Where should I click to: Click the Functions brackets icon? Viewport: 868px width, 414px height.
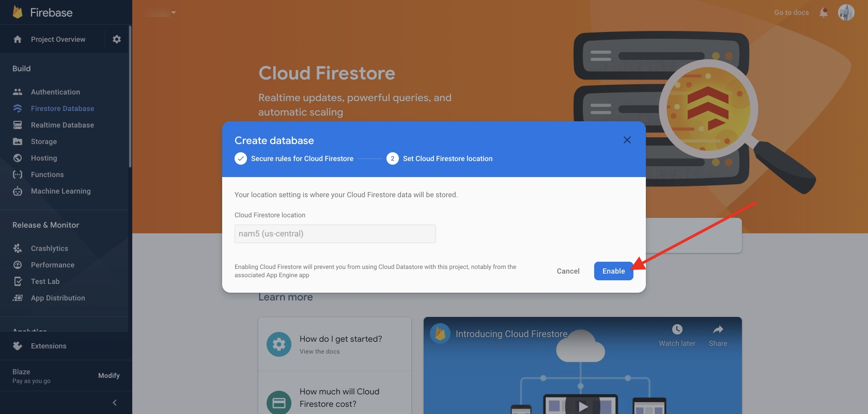[x=18, y=174]
